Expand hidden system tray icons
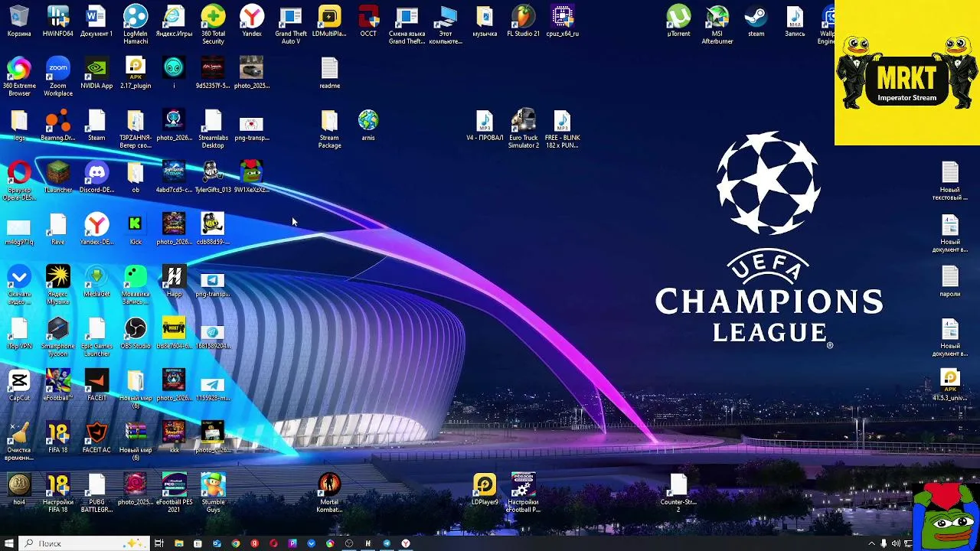This screenshot has height=551, width=980. (x=871, y=543)
